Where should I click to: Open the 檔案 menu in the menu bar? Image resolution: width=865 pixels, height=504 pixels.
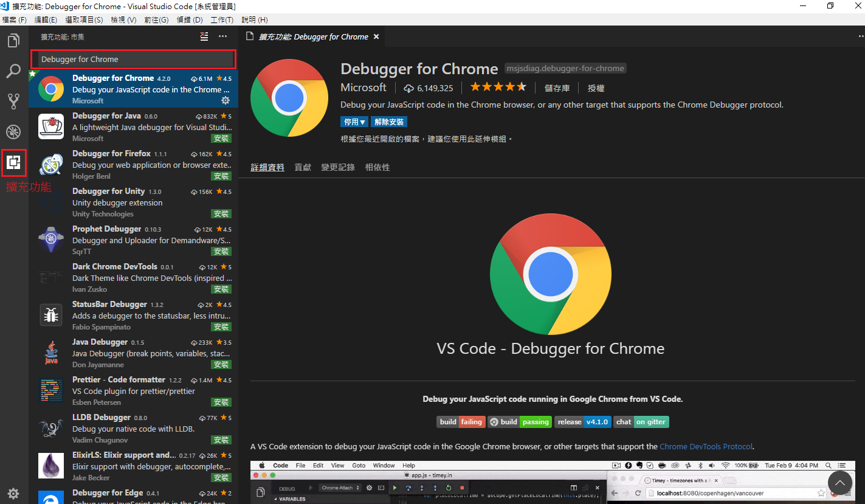pos(15,19)
